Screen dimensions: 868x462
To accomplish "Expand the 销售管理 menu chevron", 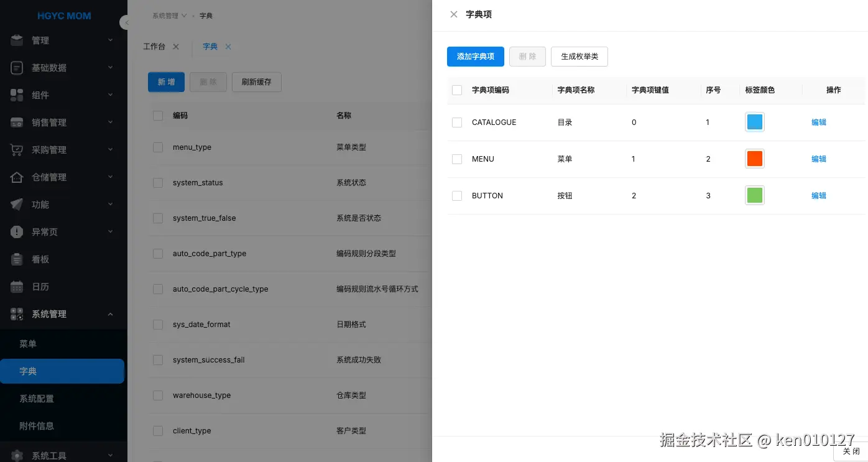I will [x=111, y=122].
